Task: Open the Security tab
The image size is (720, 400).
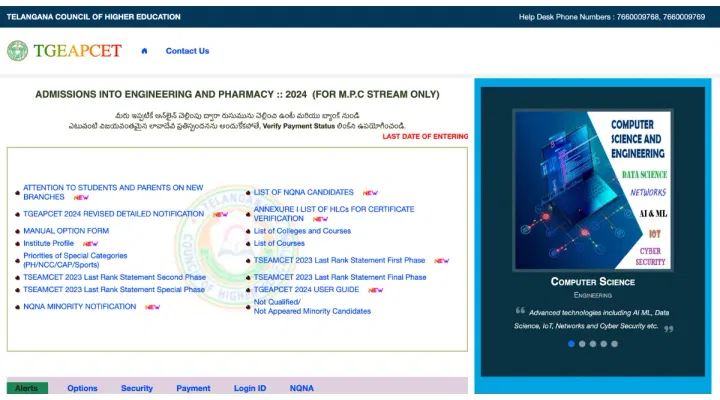Action: (137, 388)
